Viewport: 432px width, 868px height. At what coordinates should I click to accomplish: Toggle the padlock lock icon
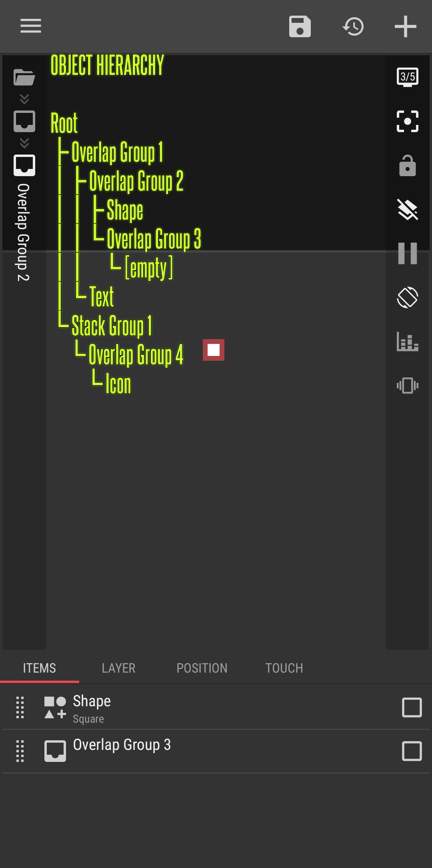(408, 165)
